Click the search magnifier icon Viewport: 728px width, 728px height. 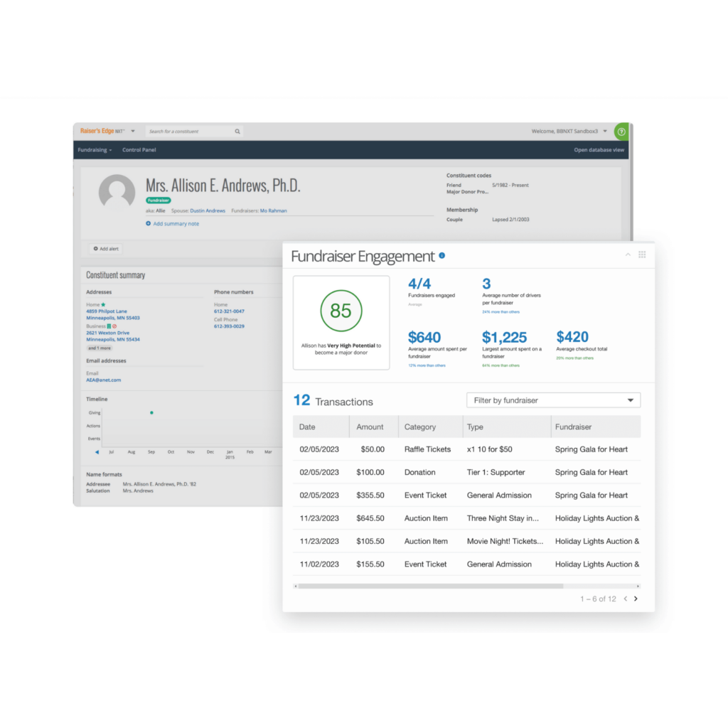[x=237, y=132]
